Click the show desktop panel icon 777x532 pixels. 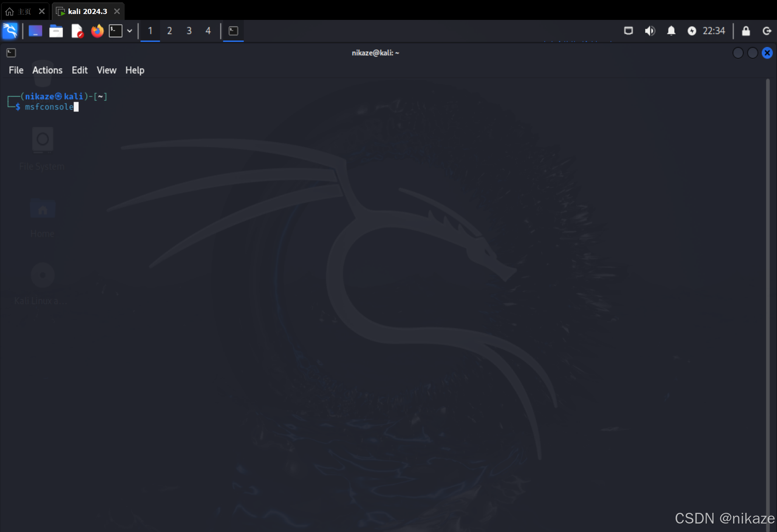[35, 31]
